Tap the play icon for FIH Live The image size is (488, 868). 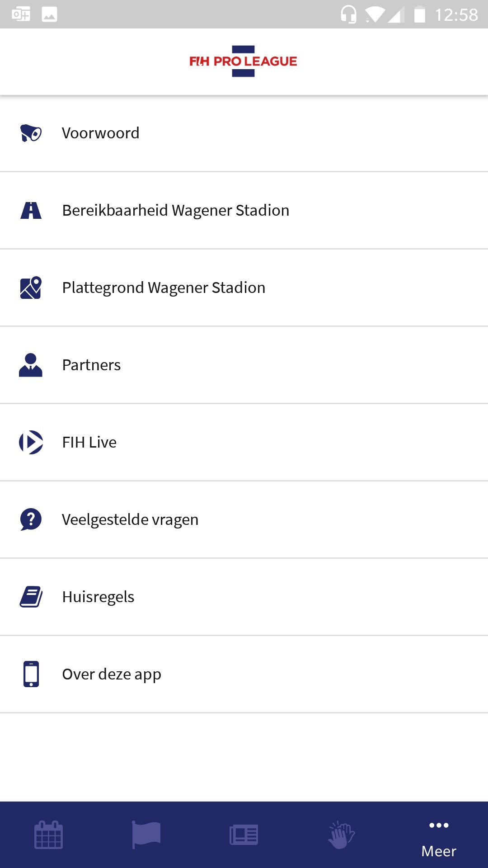tap(31, 442)
